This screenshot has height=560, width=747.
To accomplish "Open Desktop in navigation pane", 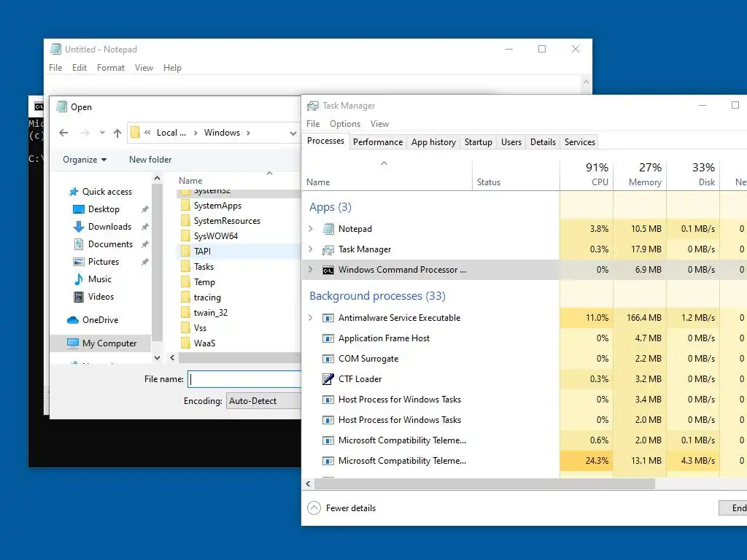I will point(104,209).
